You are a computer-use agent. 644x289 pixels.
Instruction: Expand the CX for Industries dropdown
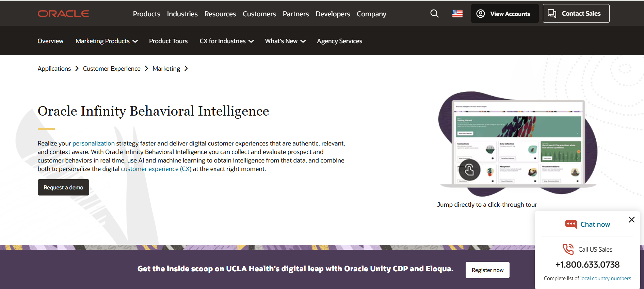(x=227, y=41)
